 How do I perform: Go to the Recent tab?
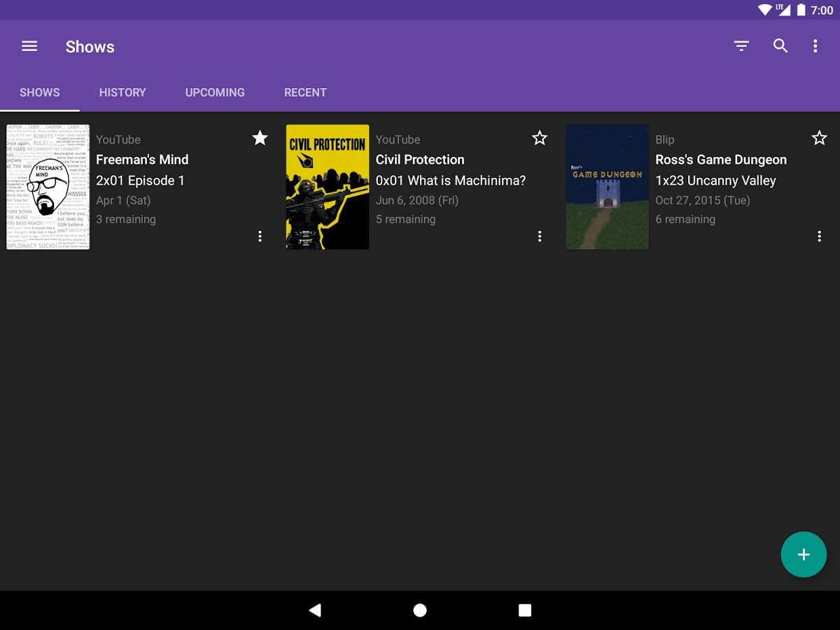point(305,92)
